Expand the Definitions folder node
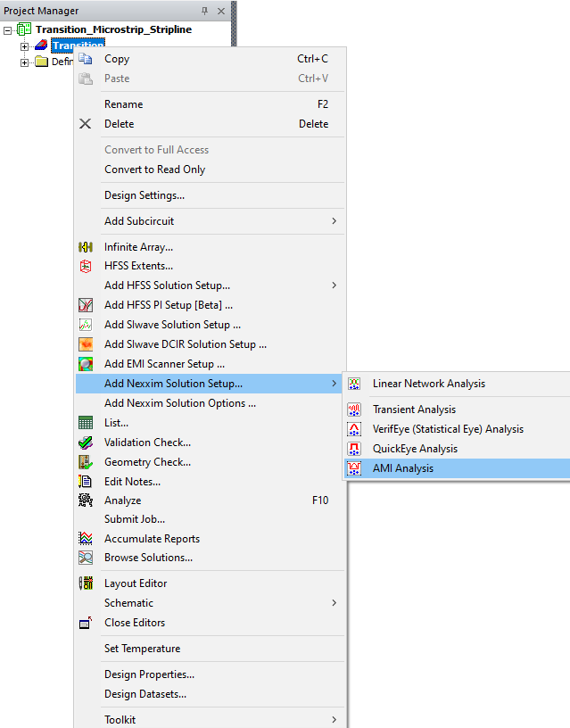The image size is (570, 728). tap(24, 62)
